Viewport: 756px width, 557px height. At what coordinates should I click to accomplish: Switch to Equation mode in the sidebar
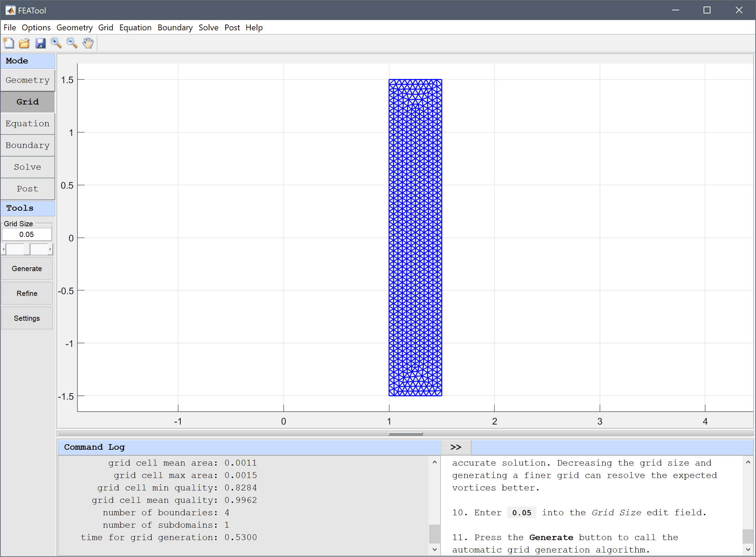[x=28, y=124]
